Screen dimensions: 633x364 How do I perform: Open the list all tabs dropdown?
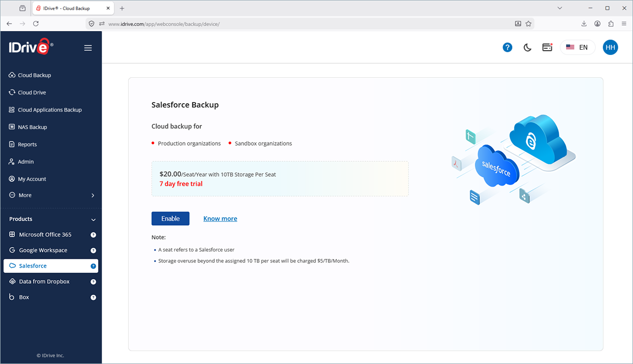coord(559,8)
